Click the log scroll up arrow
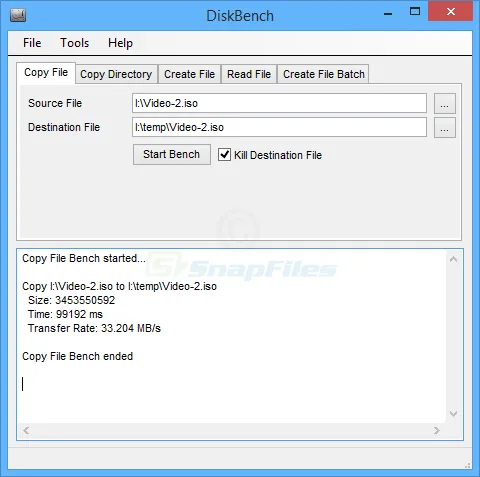The image size is (480, 477). pos(453,259)
